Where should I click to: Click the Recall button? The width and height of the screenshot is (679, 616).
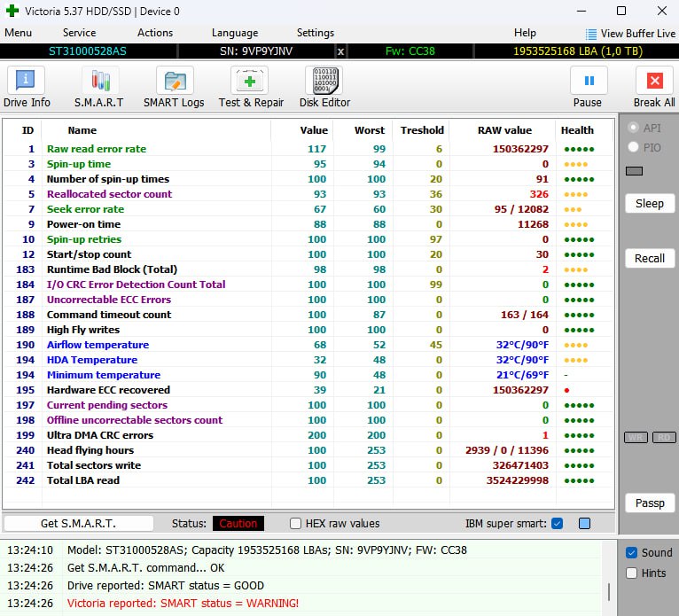[649, 258]
